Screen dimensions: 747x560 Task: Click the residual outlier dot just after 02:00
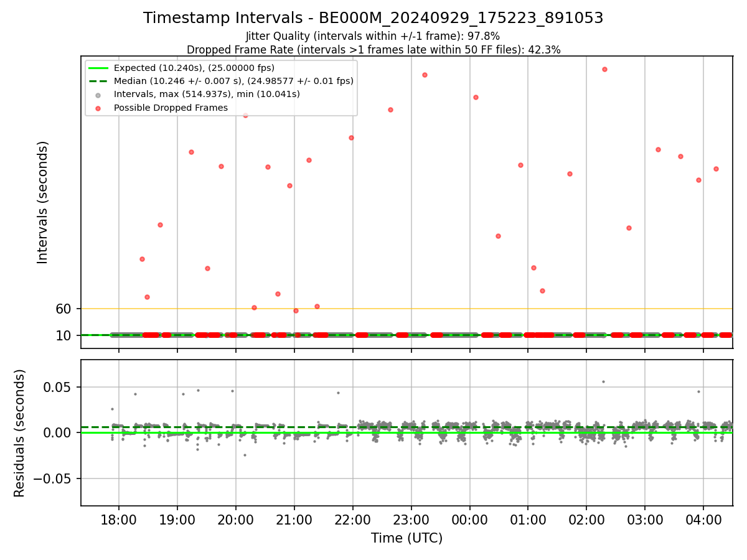click(x=603, y=381)
